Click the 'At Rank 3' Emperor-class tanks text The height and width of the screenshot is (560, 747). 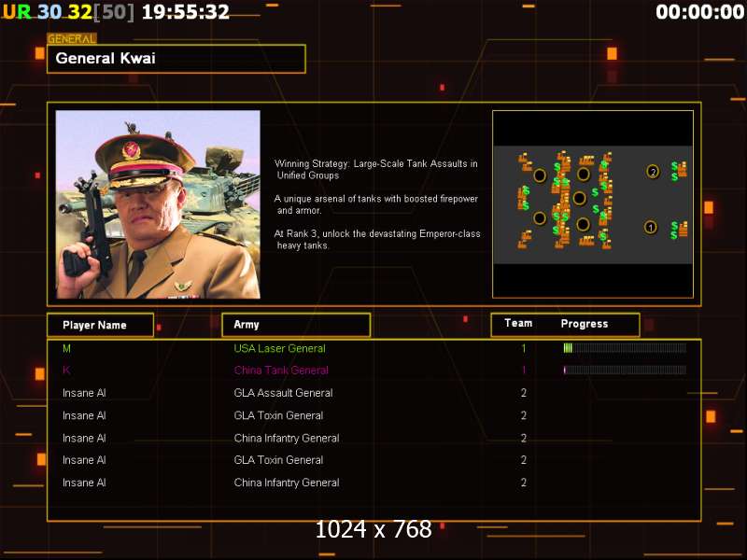[377, 240]
